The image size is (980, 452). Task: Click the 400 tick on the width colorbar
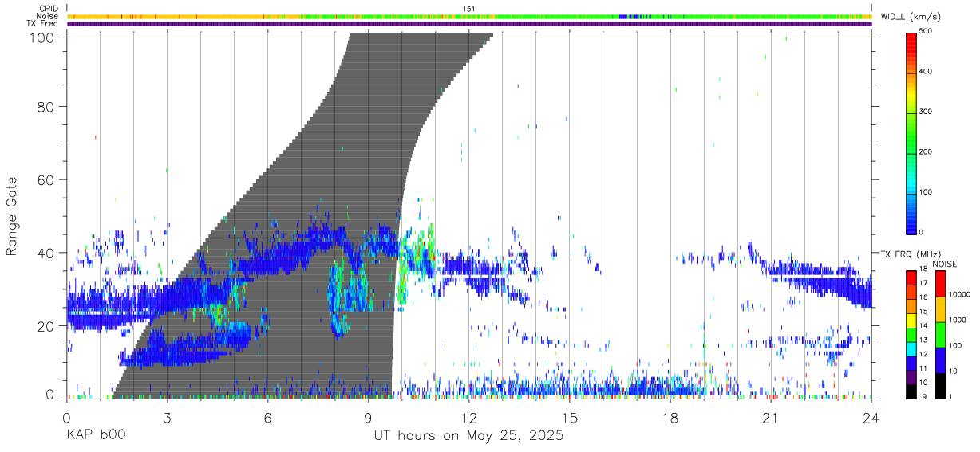pos(927,71)
